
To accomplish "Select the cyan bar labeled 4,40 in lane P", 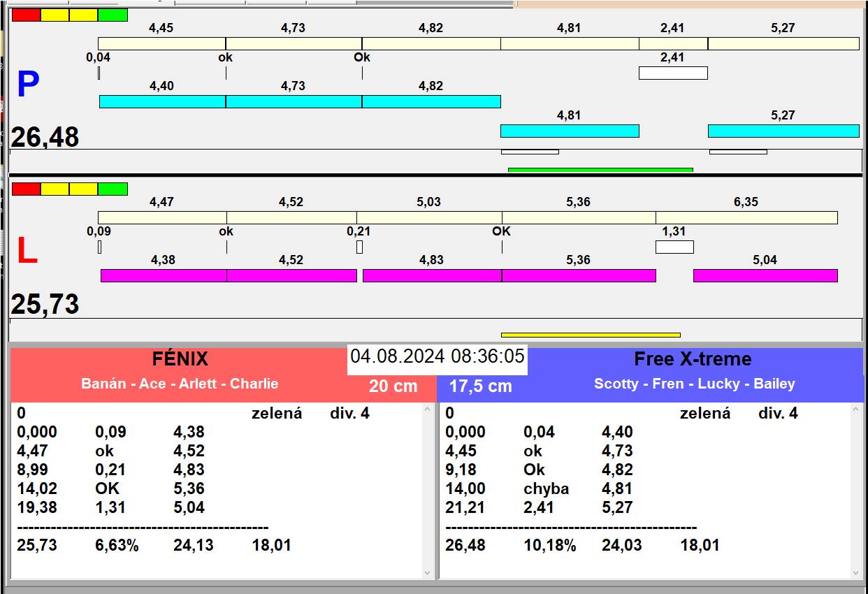I will [162, 101].
